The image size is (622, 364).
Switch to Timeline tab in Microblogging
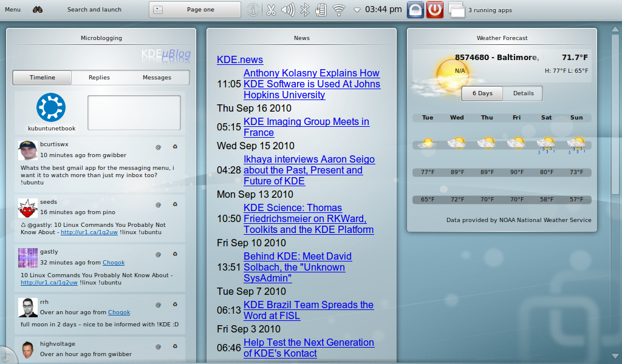click(x=42, y=77)
